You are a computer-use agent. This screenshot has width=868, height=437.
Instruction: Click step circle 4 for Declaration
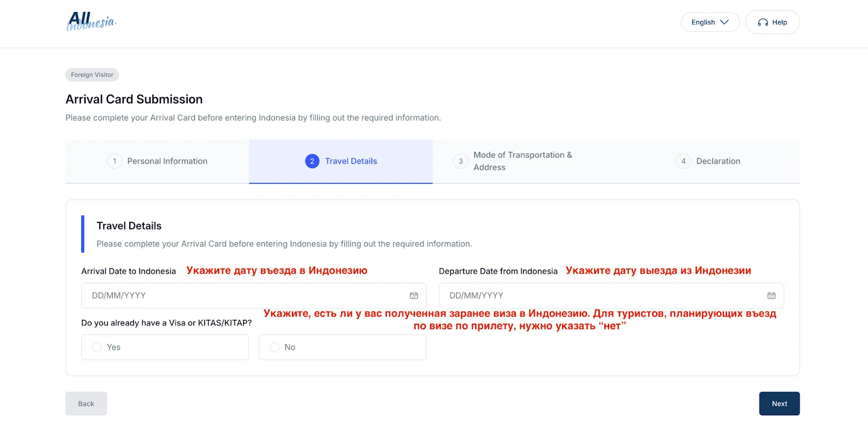(x=683, y=161)
